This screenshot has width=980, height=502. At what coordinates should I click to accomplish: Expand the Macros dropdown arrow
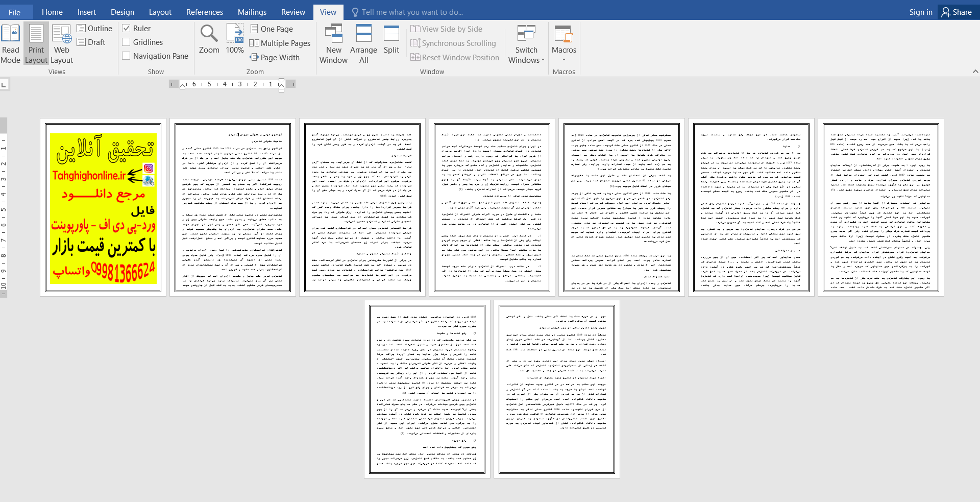[x=564, y=60]
